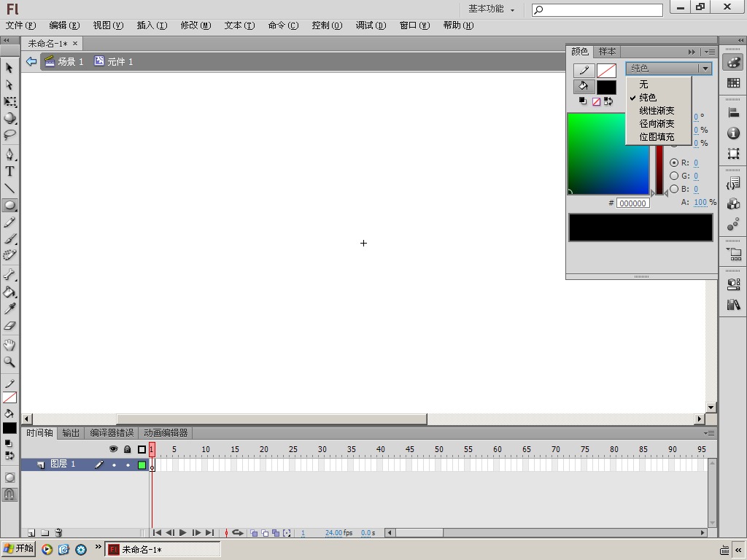Play the timeline animation
The image size is (747, 560).
point(183,533)
